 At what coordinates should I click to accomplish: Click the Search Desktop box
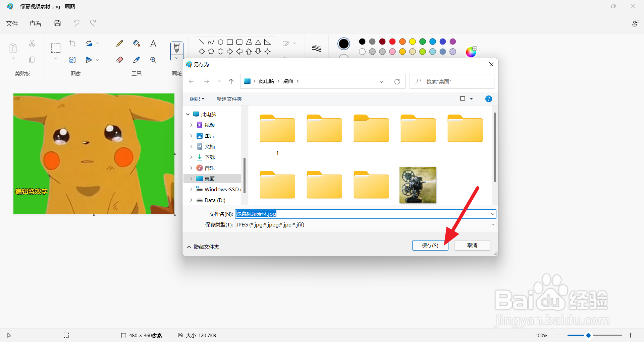tap(452, 81)
